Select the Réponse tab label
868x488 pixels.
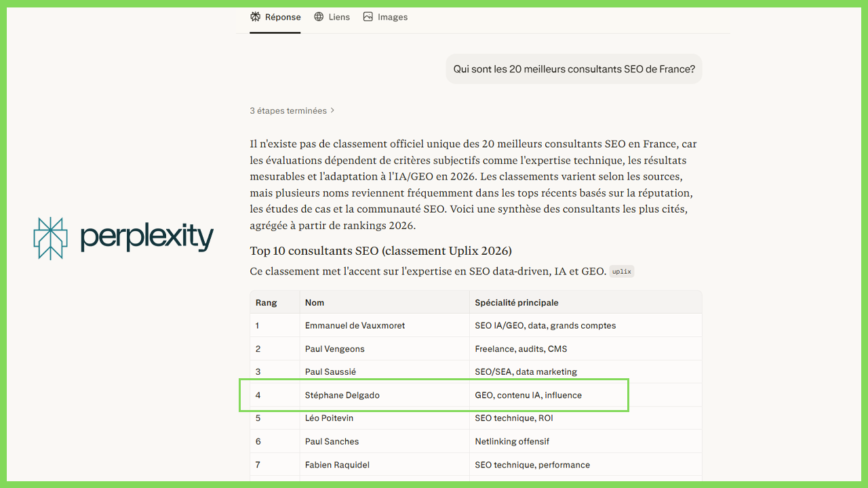[283, 17]
